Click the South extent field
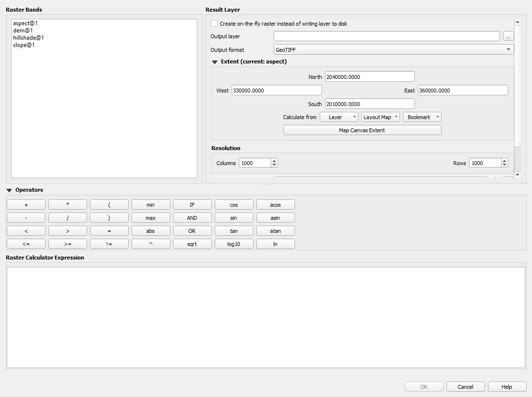Screen dimensions: 532x397 tap(369, 104)
